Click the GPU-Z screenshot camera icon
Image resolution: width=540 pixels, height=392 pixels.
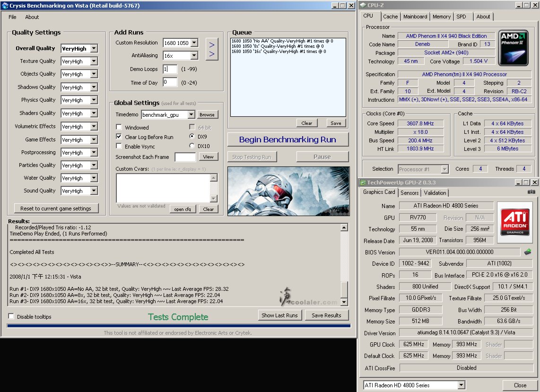pos(531,192)
